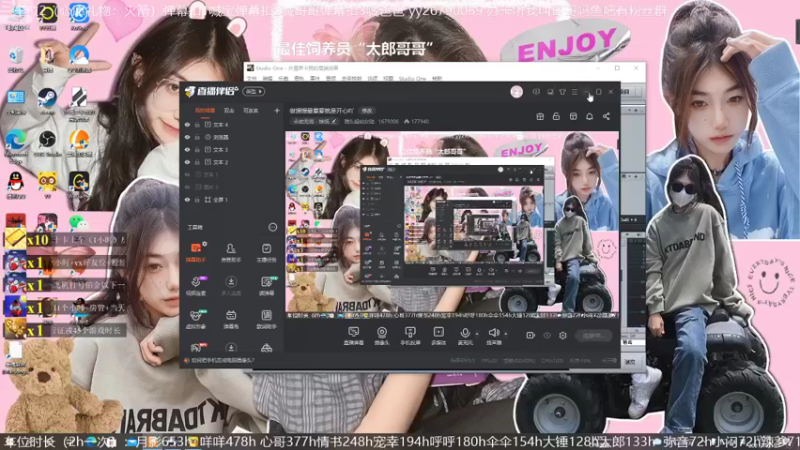Screen dimensions: 800x450
Task: Show the hidden 文本 1 source layer
Action: (x=187, y=174)
